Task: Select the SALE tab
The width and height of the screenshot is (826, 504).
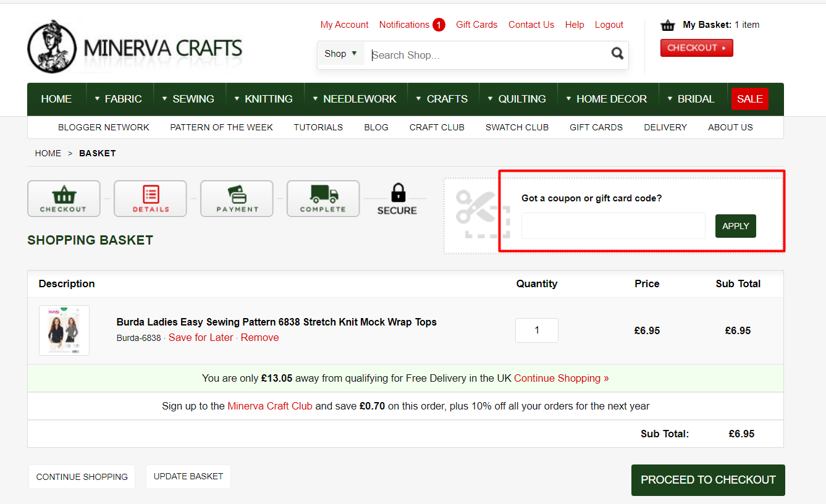Action: 749,98
